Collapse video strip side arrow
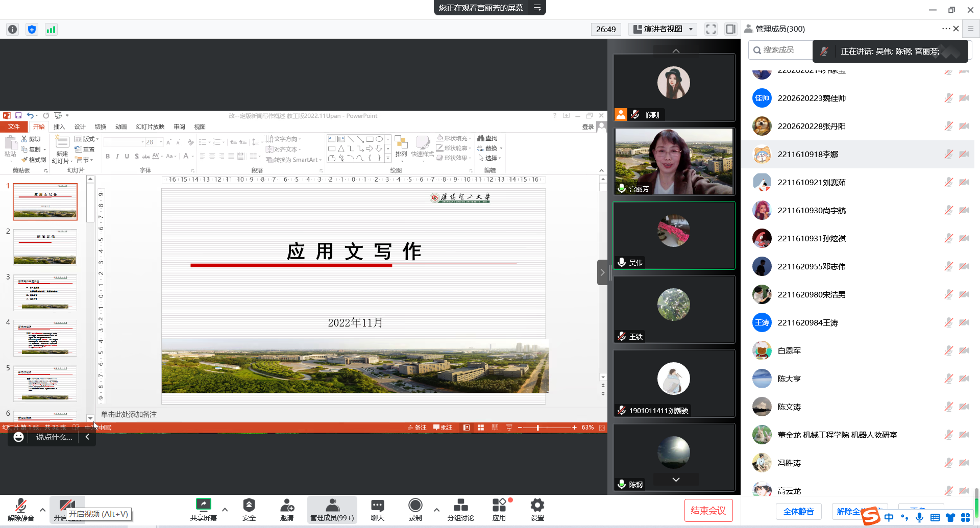The image size is (980, 528). point(602,272)
